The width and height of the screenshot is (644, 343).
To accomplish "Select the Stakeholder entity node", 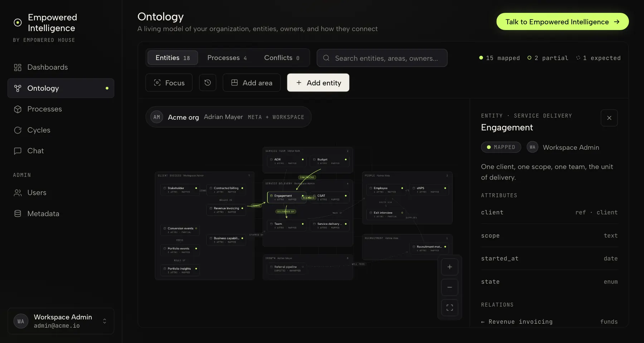I will click(180, 190).
